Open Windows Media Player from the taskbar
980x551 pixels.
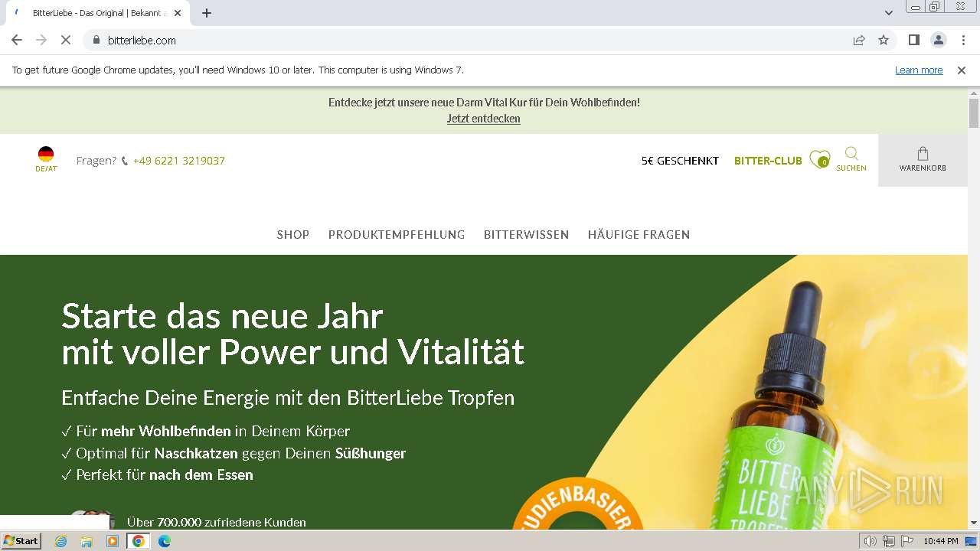(113, 541)
